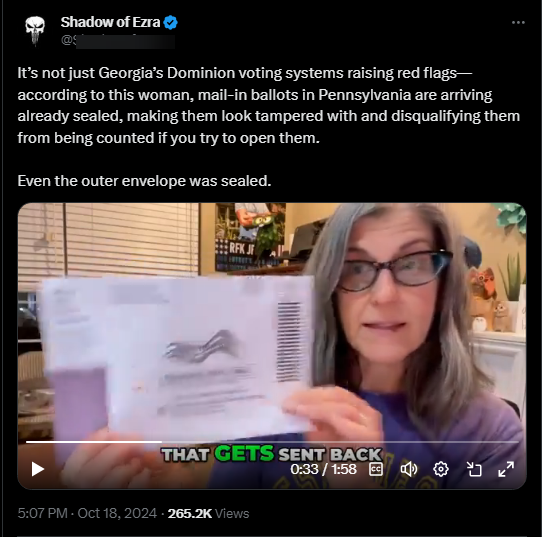This screenshot has width=542, height=537.
Task: Expand video to fullscreen
Action: pyautogui.click(x=506, y=469)
